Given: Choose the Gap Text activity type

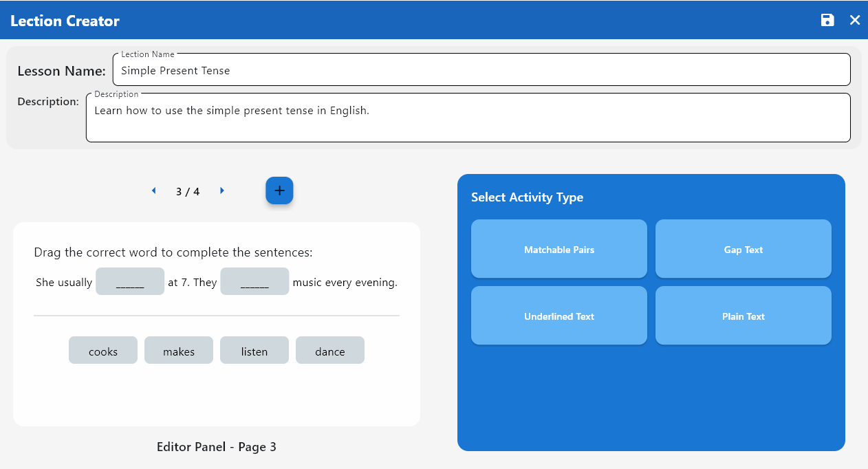Looking at the screenshot, I should 744,249.
